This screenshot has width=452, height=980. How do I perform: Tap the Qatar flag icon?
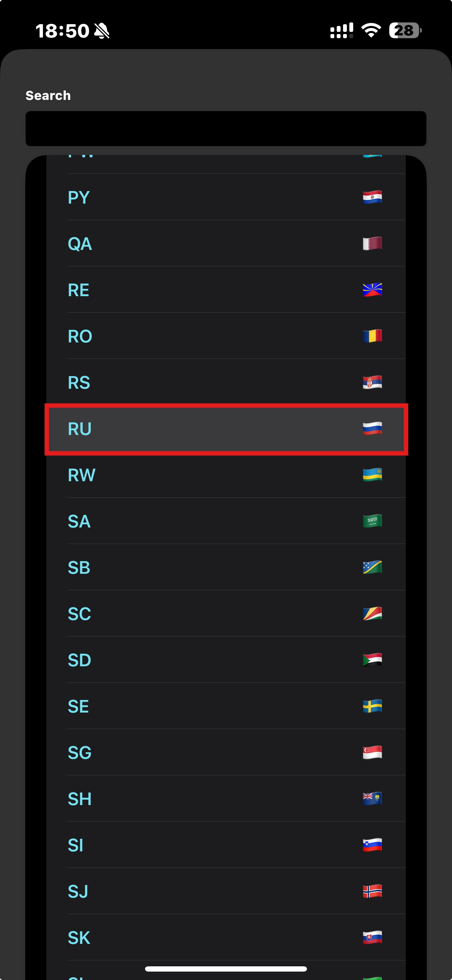click(x=372, y=244)
